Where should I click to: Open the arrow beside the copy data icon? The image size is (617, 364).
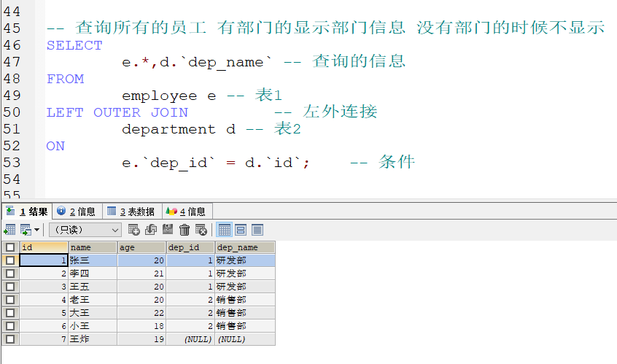(36, 230)
